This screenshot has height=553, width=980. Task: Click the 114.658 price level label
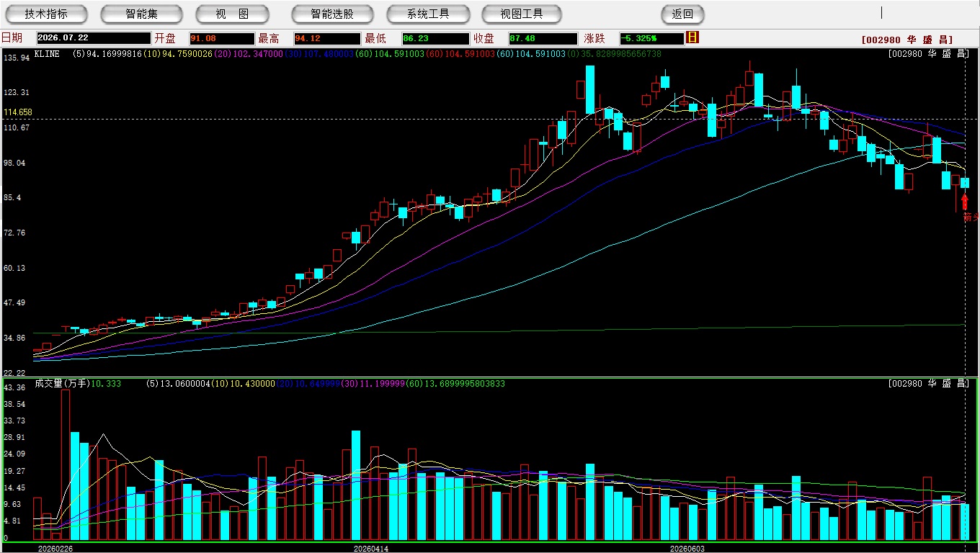pos(18,112)
